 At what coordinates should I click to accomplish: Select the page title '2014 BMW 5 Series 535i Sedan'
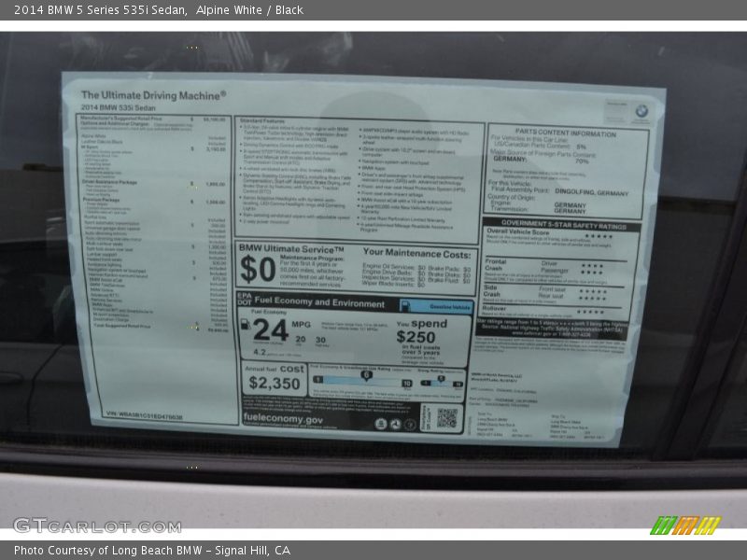97,9
